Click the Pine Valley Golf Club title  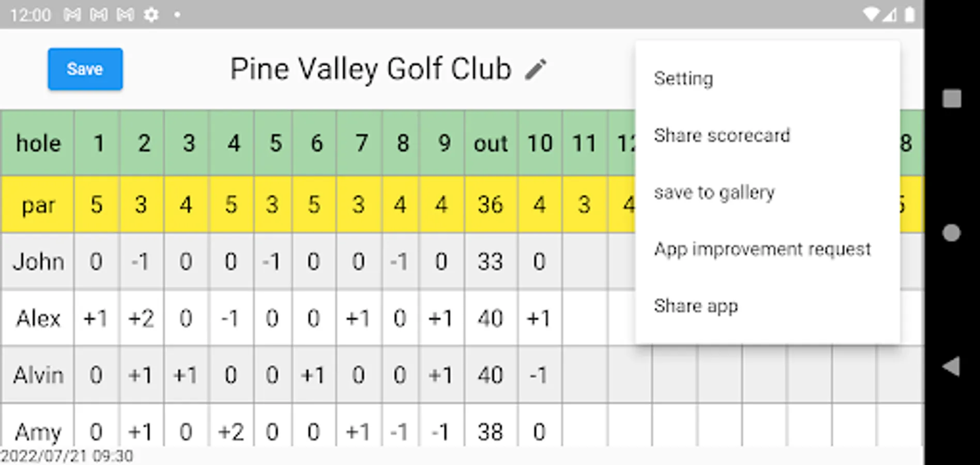tap(371, 69)
